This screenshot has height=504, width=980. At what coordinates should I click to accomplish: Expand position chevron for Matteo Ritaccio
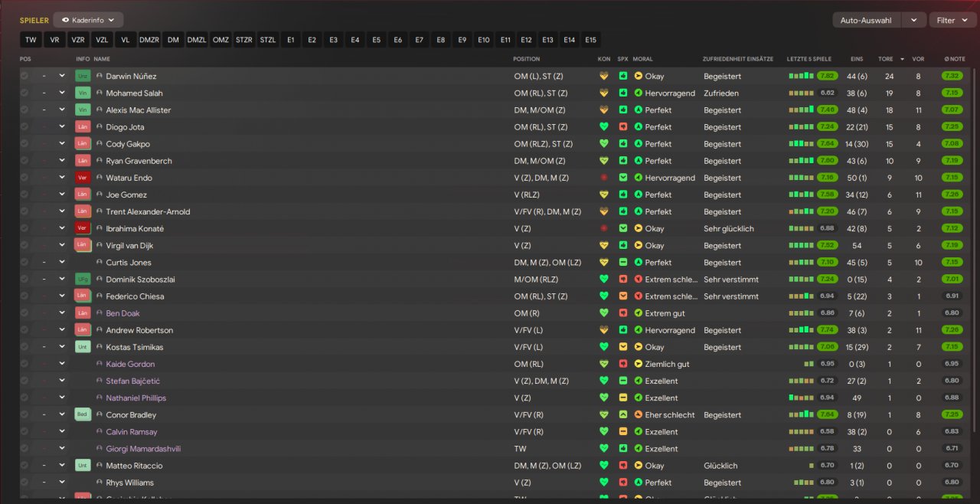[62, 466]
